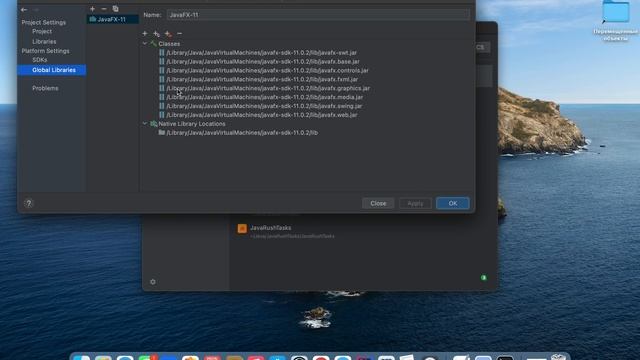
Task: Click the orange-marked exclude icon above Classes
Action: pyautogui.click(x=168, y=33)
